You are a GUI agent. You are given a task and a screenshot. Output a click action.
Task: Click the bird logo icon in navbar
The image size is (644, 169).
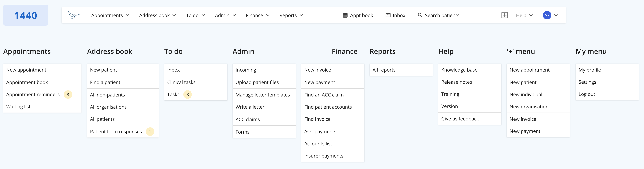pos(74,15)
